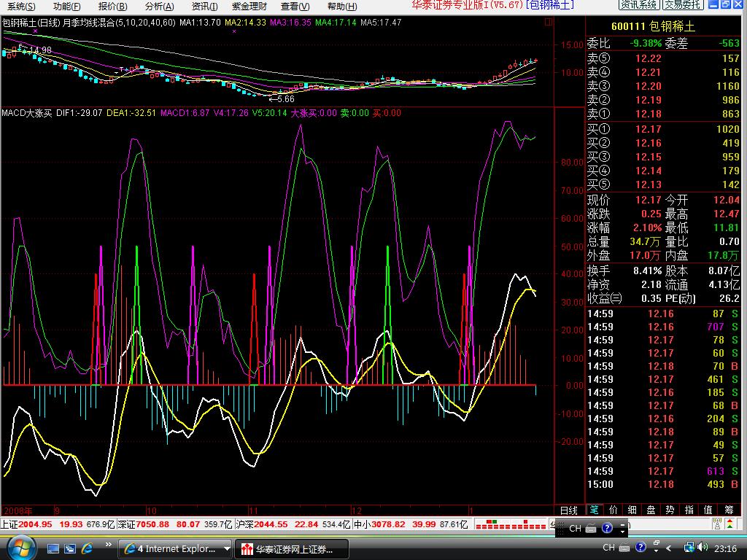This screenshot has width=747, height=560.
Task: Select the 价 tab
Action: click(613, 510)
